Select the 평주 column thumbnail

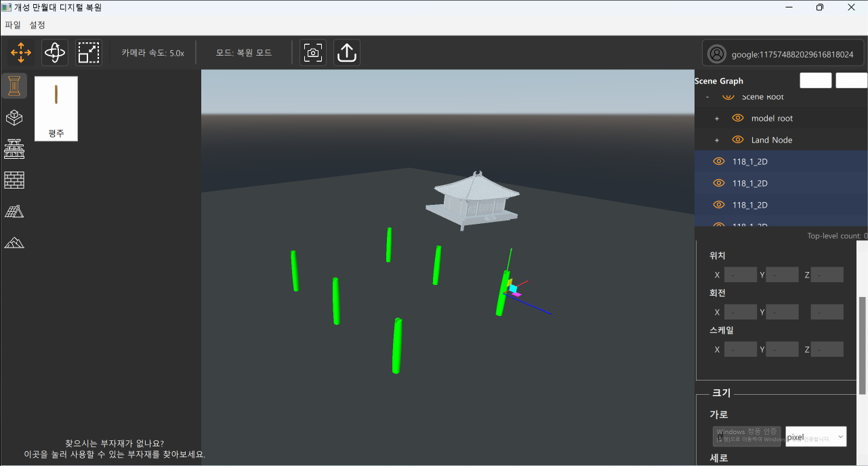56,109
